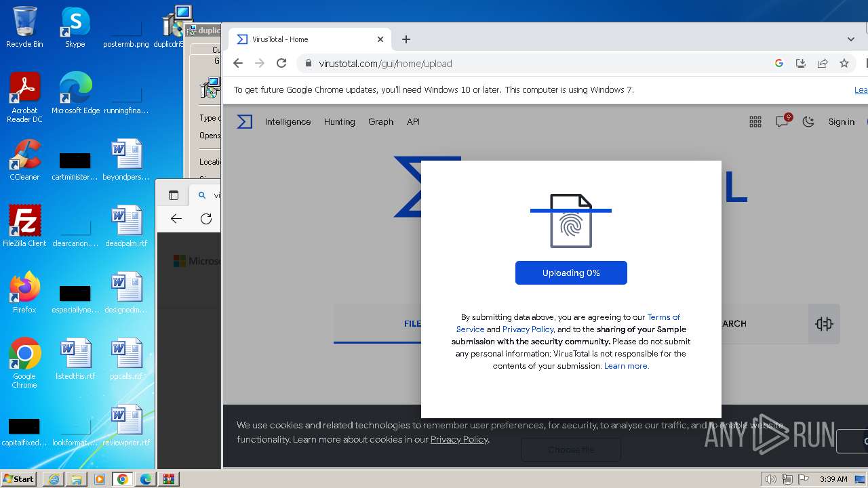Open Microsoft Edge desktop shortcut
Image resolution: width=868 pixels, height=488 pixels.
pyautogui.click(x=75, y=94)
